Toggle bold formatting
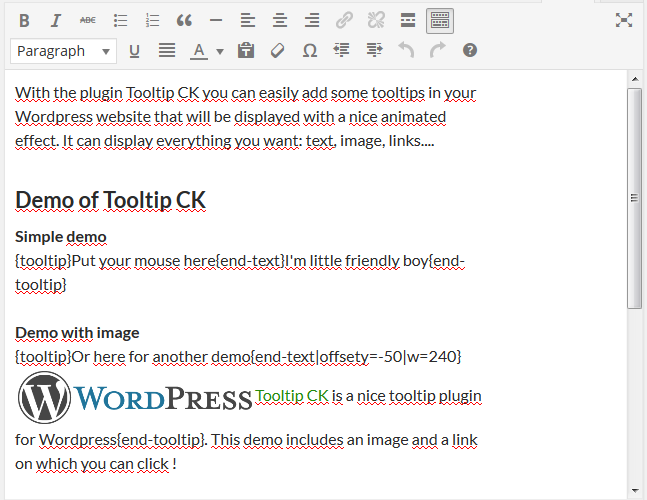The height and width of the screenshot is (500, 647). point(24,20)
